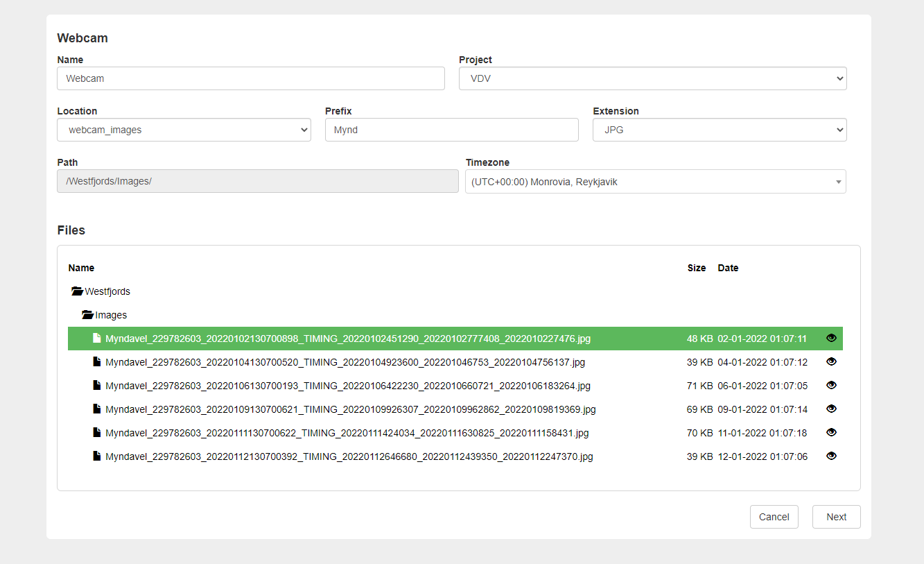Click the date 04-01-2022 01:07:12
This screenshot has width=924, height=564.
(x=762, y=362)
